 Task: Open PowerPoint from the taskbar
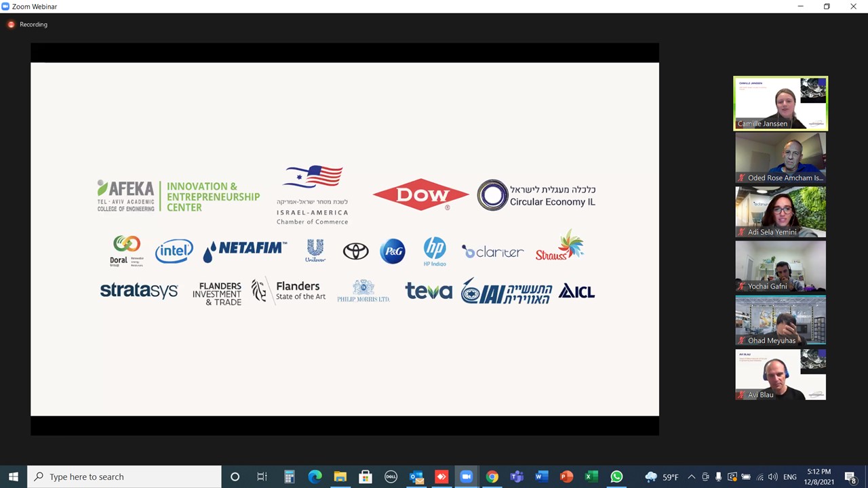pos(566,476)
